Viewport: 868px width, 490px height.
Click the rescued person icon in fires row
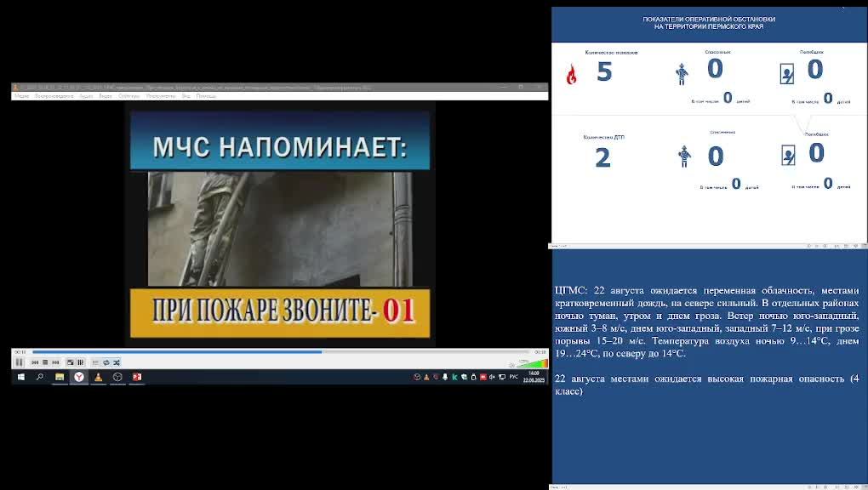(682, 74)
